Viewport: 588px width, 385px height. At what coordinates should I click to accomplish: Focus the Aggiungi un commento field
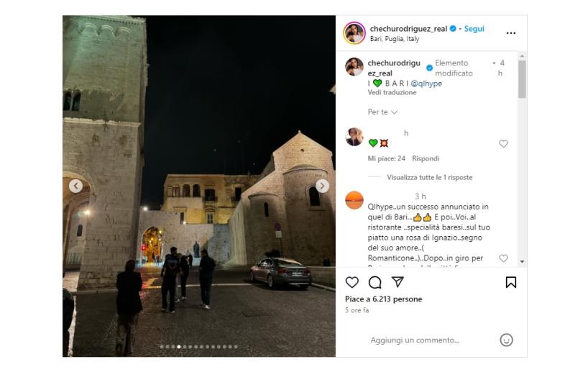(x=415, y=340)
